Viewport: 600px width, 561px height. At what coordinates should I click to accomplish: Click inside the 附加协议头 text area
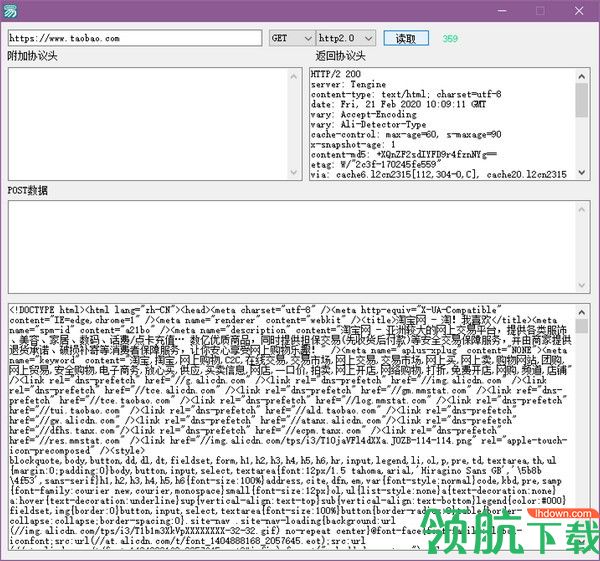click(148, 124)
